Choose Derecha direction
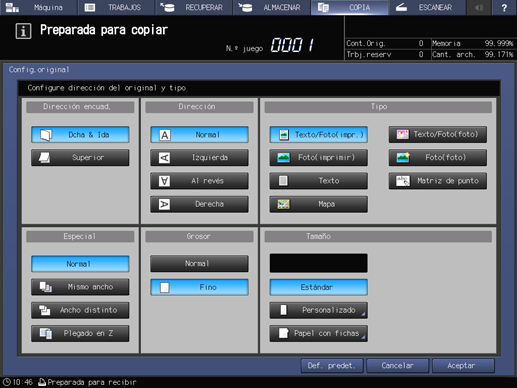Screen dimensions: 517x388 point(199,204)
